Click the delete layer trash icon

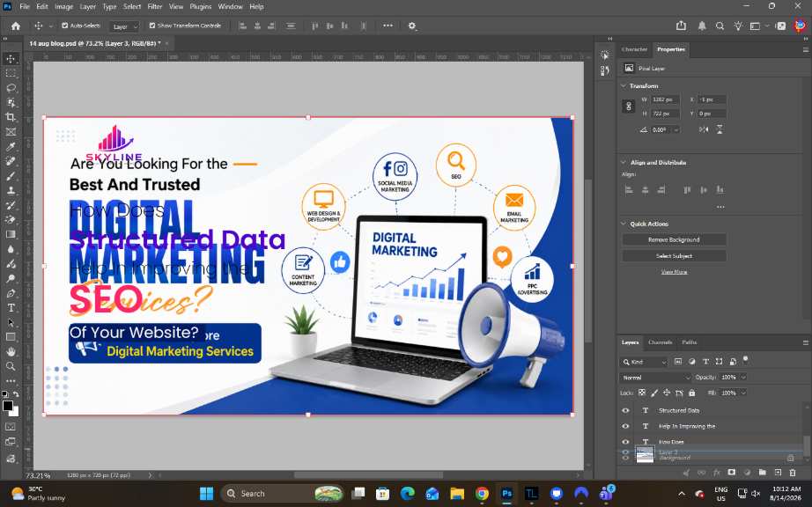pos(793,473)
